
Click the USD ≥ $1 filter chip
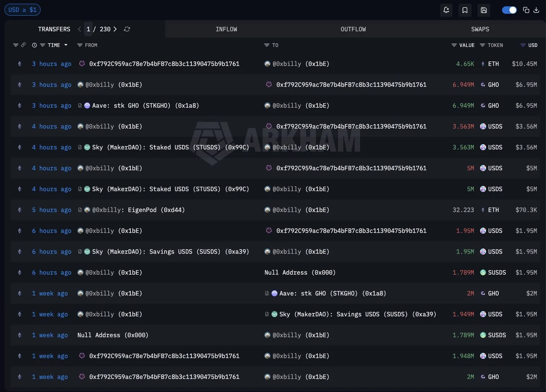[22, 10]
